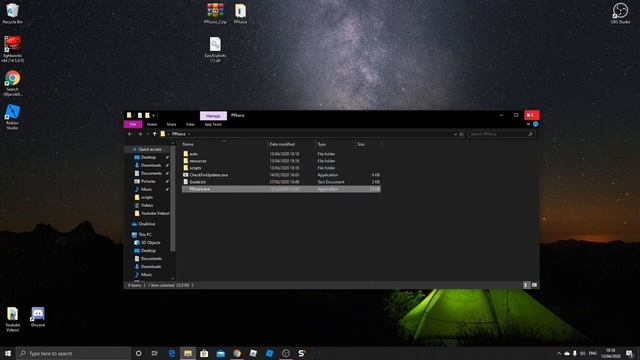The image size is (640, 360).
Task: Open the Action Center notifications icon
Action: coord(629,353)
